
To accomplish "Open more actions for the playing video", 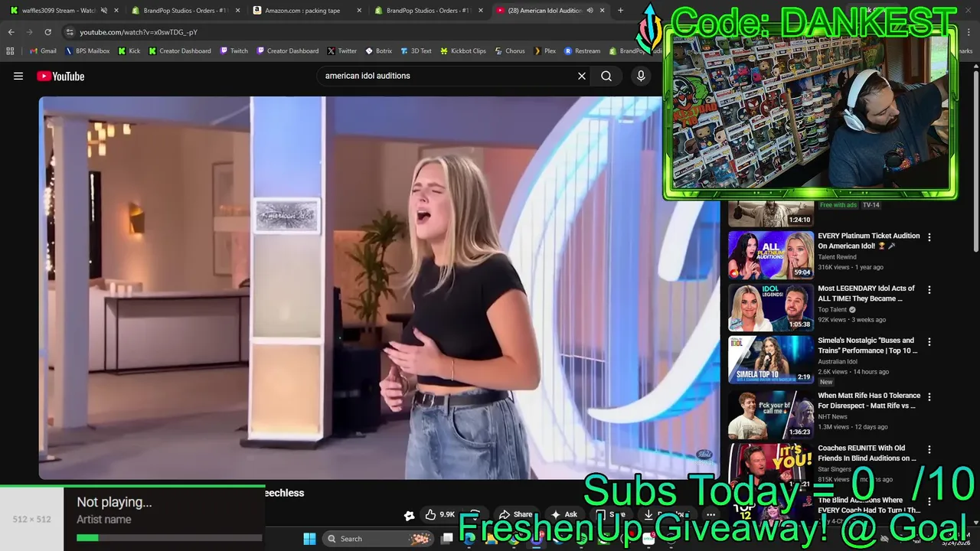I will pyautogui.click(x=710, y=514).
